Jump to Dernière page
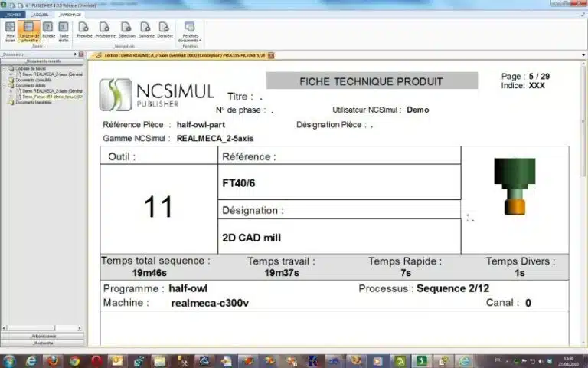 (165, 29)
